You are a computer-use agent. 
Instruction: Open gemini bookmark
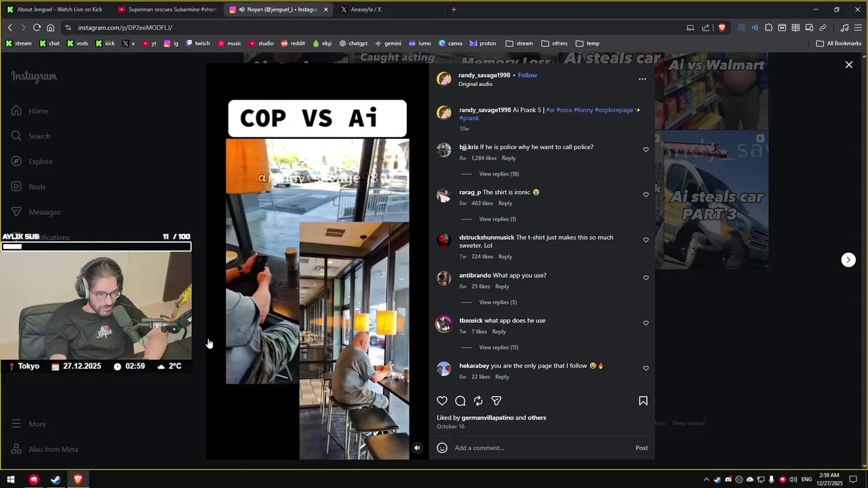tap(388, 43)
